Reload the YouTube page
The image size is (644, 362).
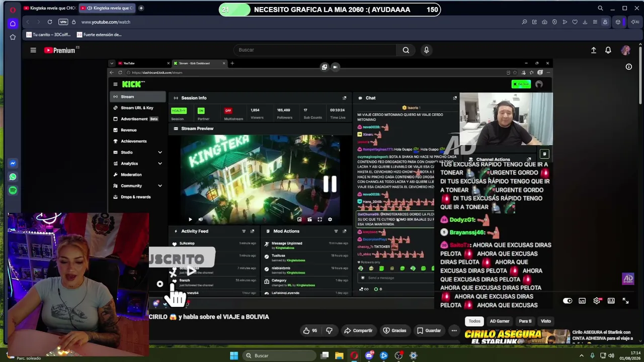[50, 22]
